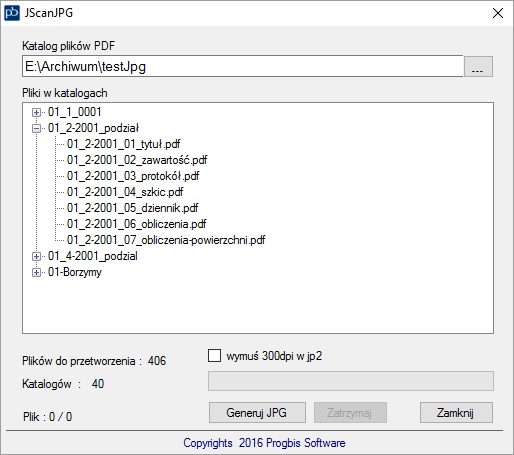Image resolution: width=514 pixels, height=455 pixels.
Task: Select file 01_2-2001_04_szkic.pdf
Action: tap(125, 192)
